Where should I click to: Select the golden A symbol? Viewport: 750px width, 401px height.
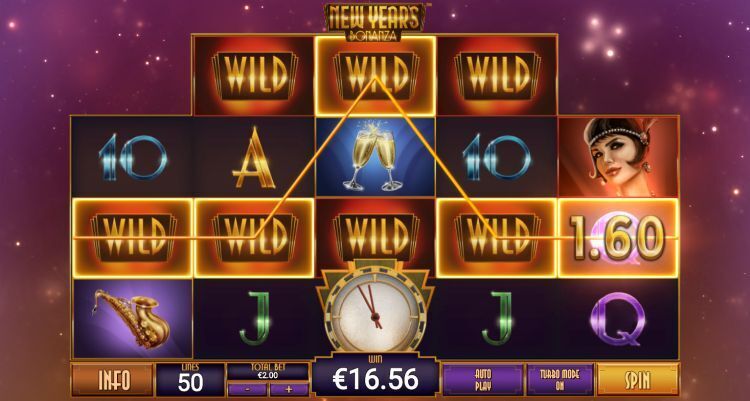click(x=254, y=158)
